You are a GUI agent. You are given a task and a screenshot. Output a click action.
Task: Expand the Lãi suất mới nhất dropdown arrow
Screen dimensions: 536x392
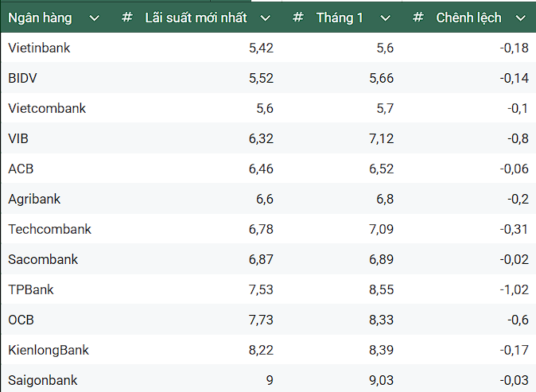pyautogui.click(x=266, y=18)
